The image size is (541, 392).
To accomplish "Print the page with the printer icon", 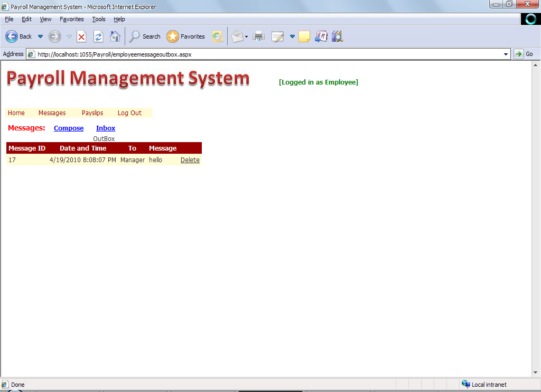I will tap(258, 36).
